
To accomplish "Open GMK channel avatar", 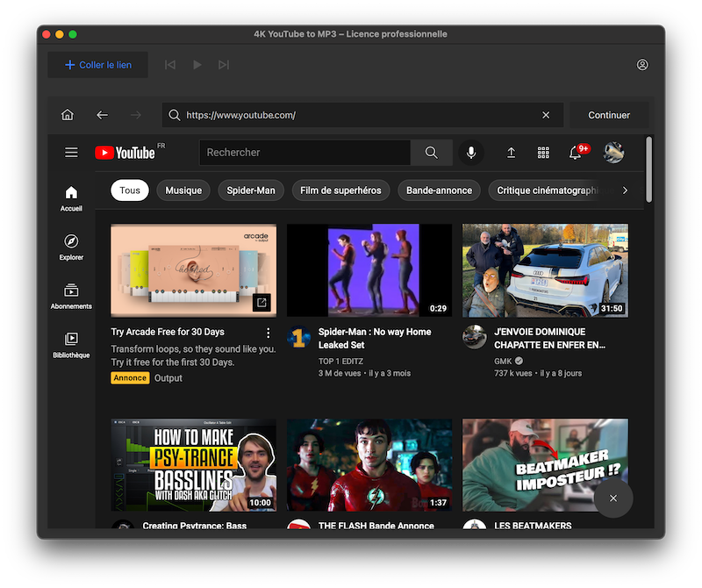I will [x=475, y=338].
